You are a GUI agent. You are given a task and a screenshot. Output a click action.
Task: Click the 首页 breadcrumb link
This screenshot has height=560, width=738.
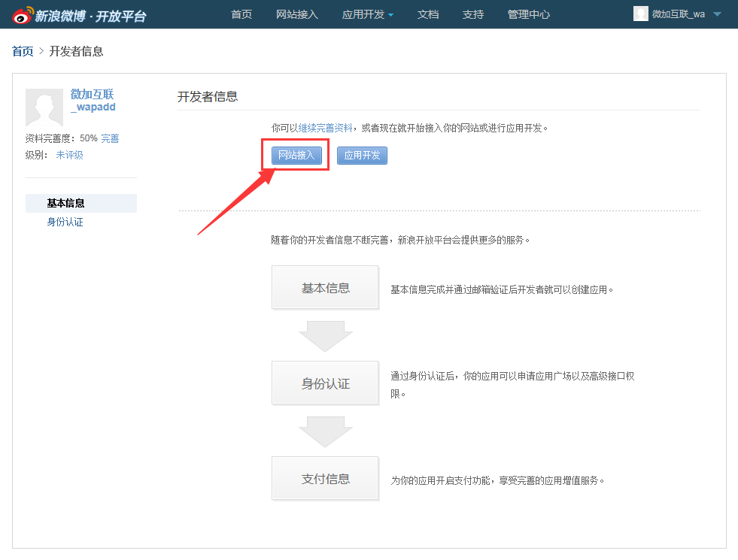(23, 51)
